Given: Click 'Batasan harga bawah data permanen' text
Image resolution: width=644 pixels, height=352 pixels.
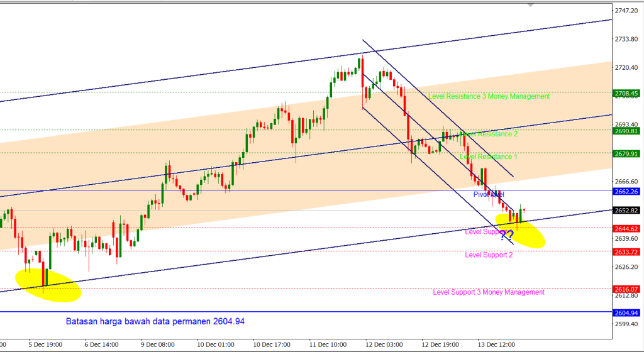Looking at the screenshot, I should pos(155,321).
